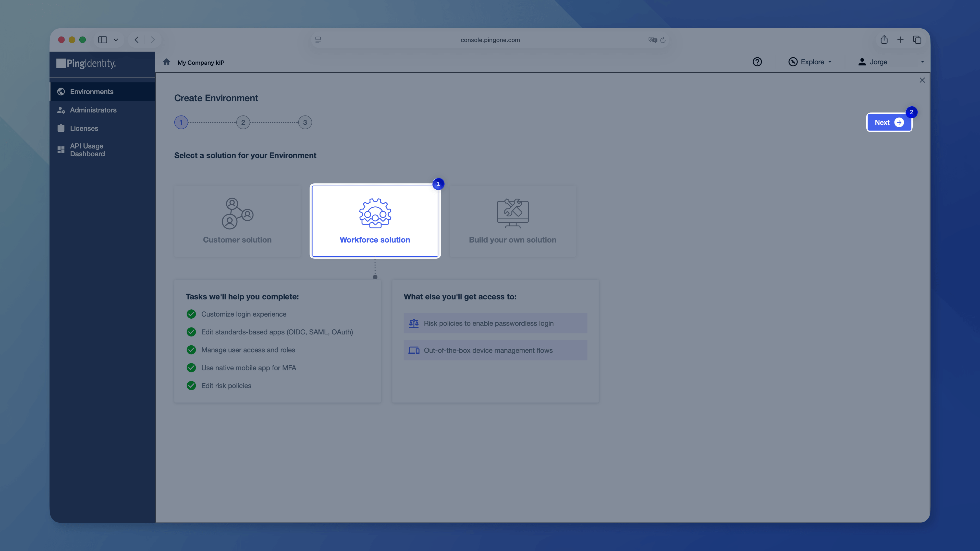Click the Customer solution users icon
This screenshot has width=980, height=551.
(237, 213)
